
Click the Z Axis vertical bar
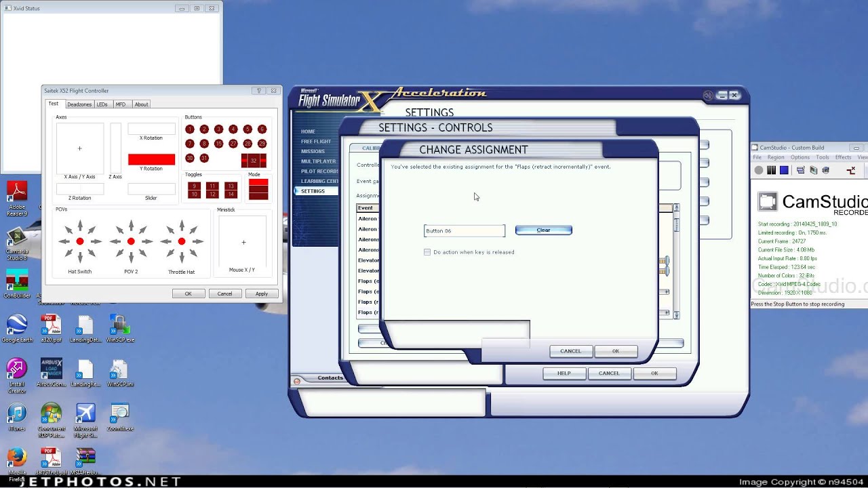[115, 148]
